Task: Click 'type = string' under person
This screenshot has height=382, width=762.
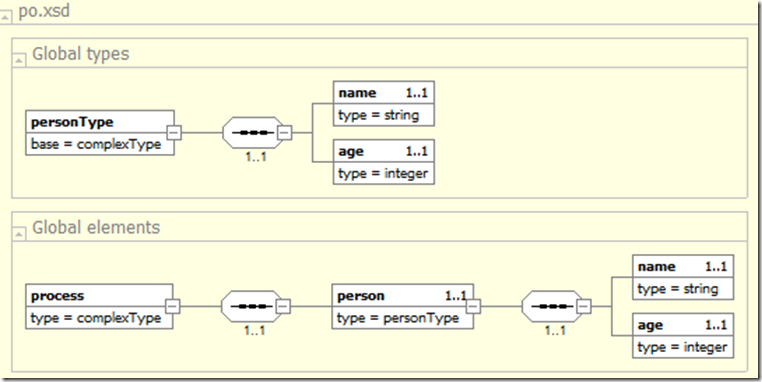Action: 678,289
